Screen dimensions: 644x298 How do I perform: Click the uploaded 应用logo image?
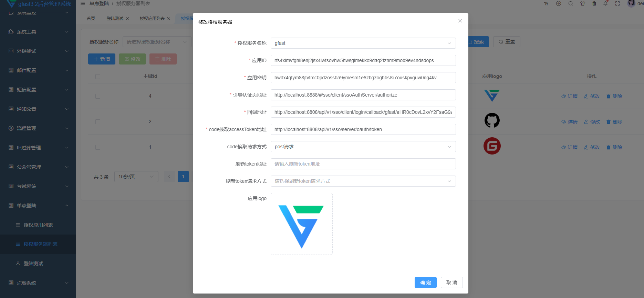click(x=301, y=224)
